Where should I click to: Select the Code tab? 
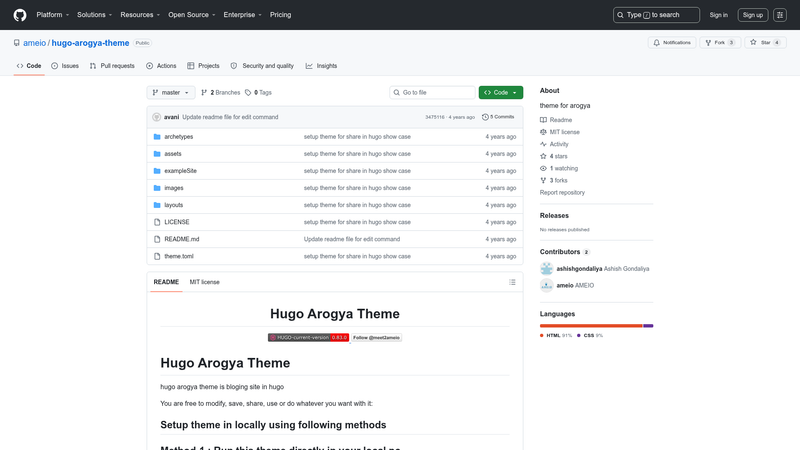29,66
